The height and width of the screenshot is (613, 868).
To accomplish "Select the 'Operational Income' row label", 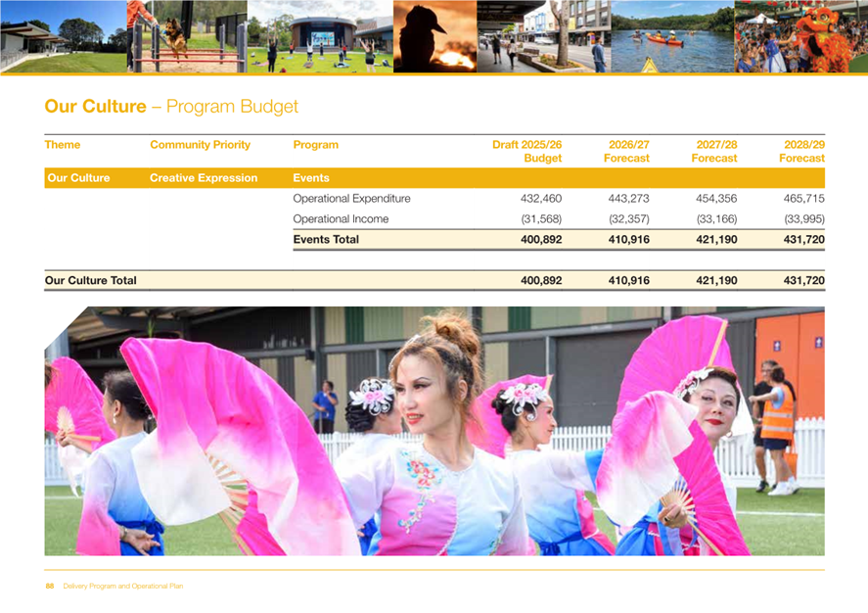I will (341, 219).
